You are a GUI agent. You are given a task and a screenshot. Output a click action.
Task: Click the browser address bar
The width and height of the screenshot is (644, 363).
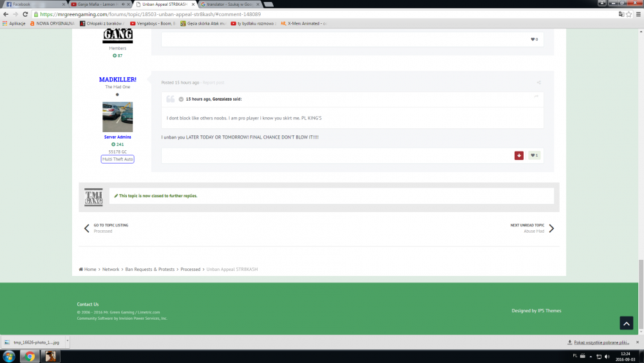(322, 14)
